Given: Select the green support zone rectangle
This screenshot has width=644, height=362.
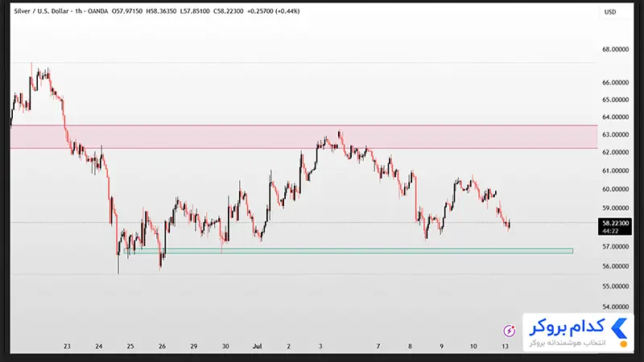Looking at the screenshot, I should click(349, 250).
